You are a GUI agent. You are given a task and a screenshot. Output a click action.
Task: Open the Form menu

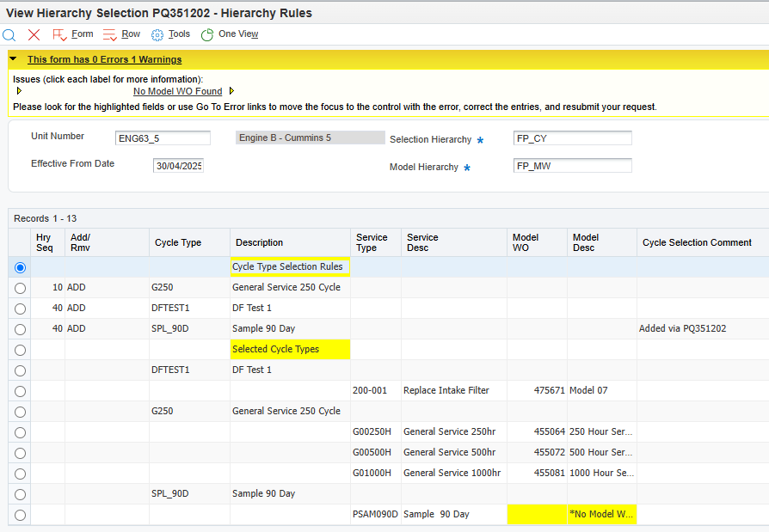coord(83,34)
